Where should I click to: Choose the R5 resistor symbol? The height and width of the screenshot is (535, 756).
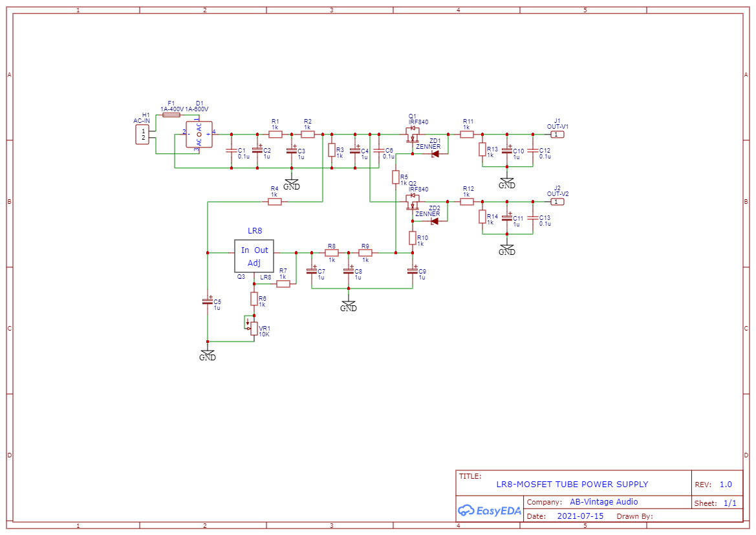(396, 177)
